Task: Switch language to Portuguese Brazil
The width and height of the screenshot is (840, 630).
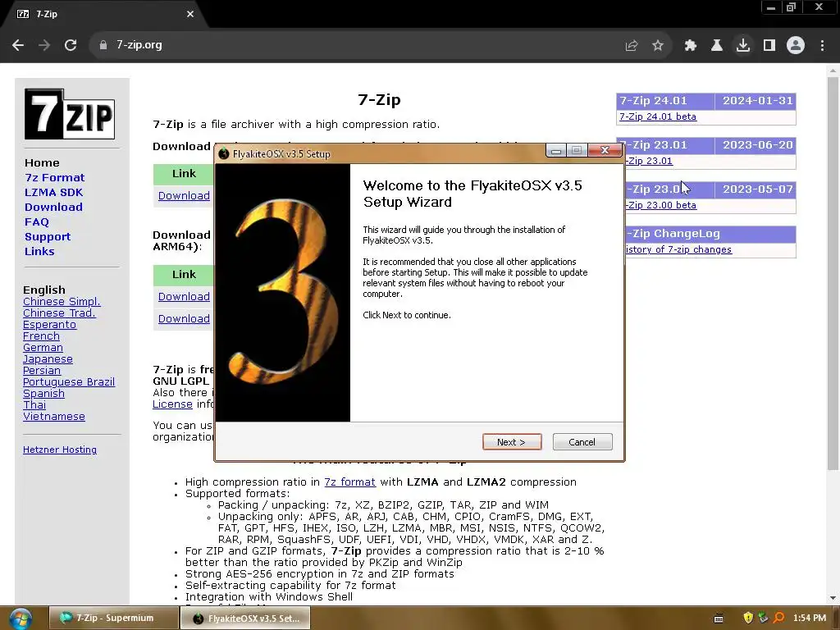Action: (69, 382)
